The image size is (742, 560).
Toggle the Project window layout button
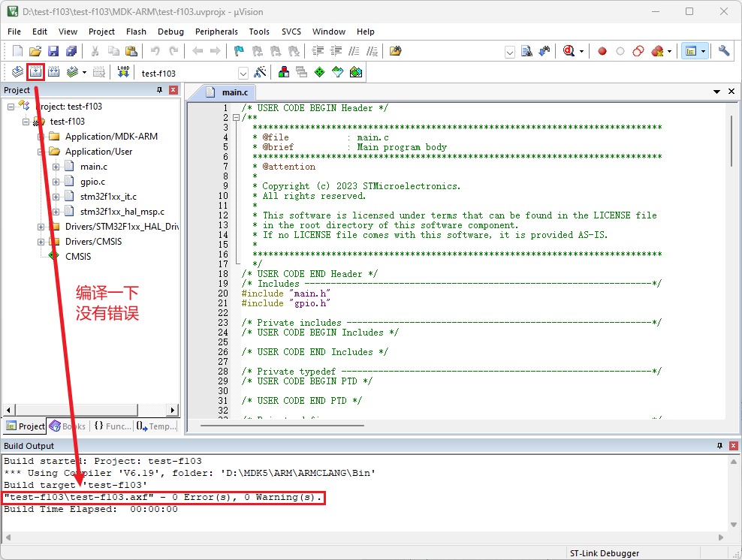pyautogui.click(x=691, y=51)
